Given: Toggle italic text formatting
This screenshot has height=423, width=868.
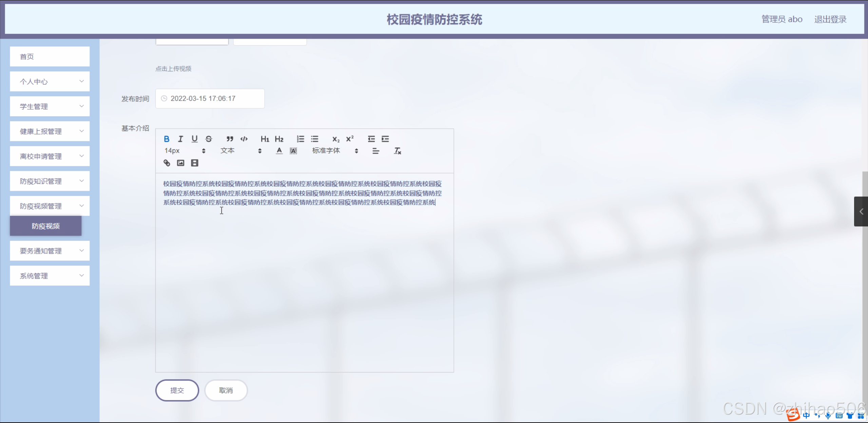Looking at the screenshot, I should coord(180,139).
